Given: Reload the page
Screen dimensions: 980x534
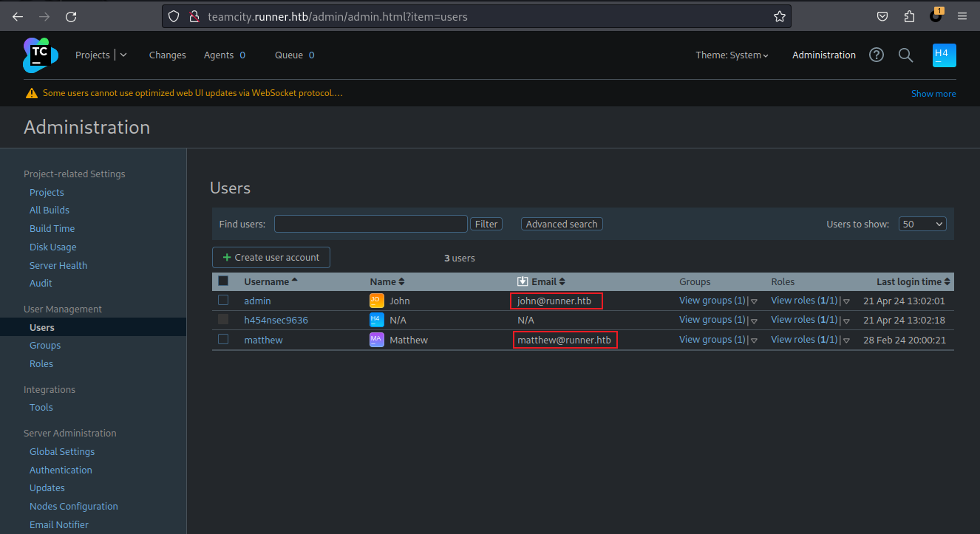Looking at the screenshot, I should click(x=71, y=16).
